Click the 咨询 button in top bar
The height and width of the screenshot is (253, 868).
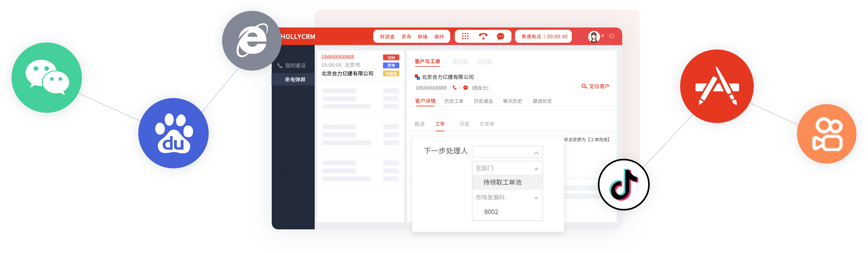coord(406,37)
